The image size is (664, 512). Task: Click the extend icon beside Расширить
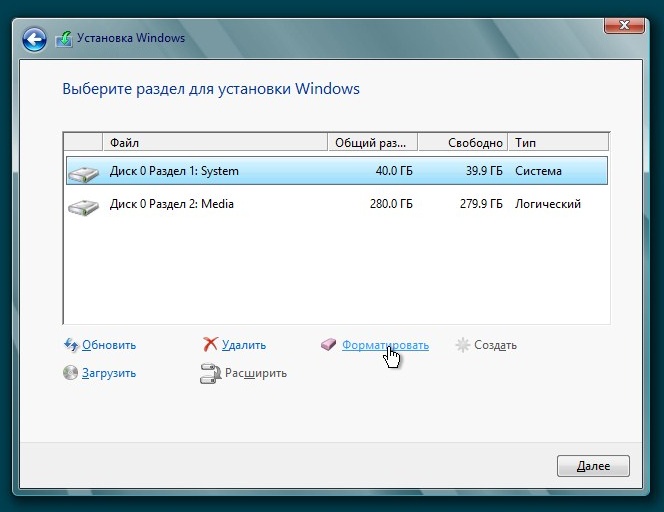[210, 374]
